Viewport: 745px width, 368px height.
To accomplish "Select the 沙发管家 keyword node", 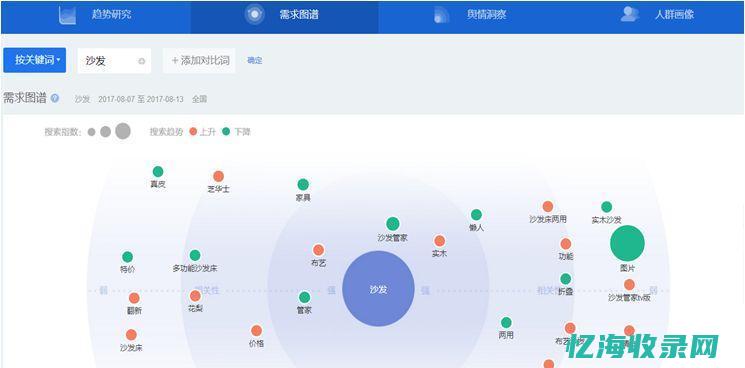I will 392,224.
